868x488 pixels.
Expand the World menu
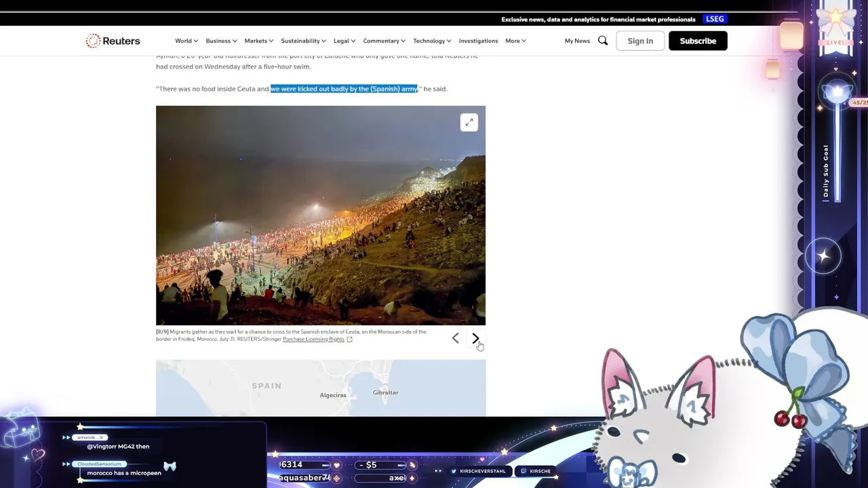[186, 41]
